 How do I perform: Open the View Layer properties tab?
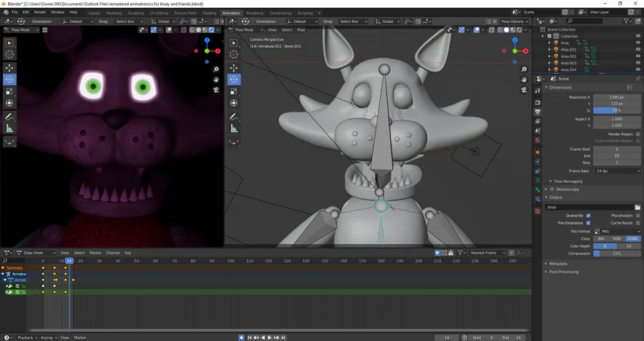pos(537,121)
